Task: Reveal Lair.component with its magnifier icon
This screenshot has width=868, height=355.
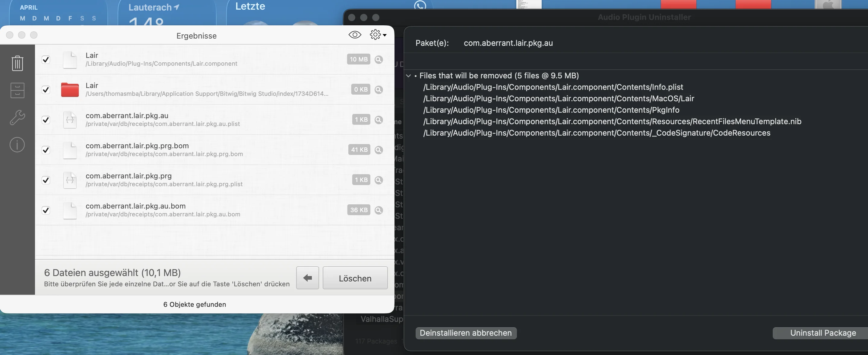Action: pyautogui.click(x=379, y=60)
